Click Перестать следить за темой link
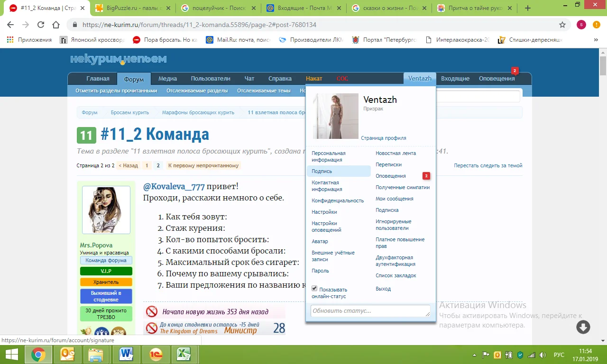 (x=488, y=165)
